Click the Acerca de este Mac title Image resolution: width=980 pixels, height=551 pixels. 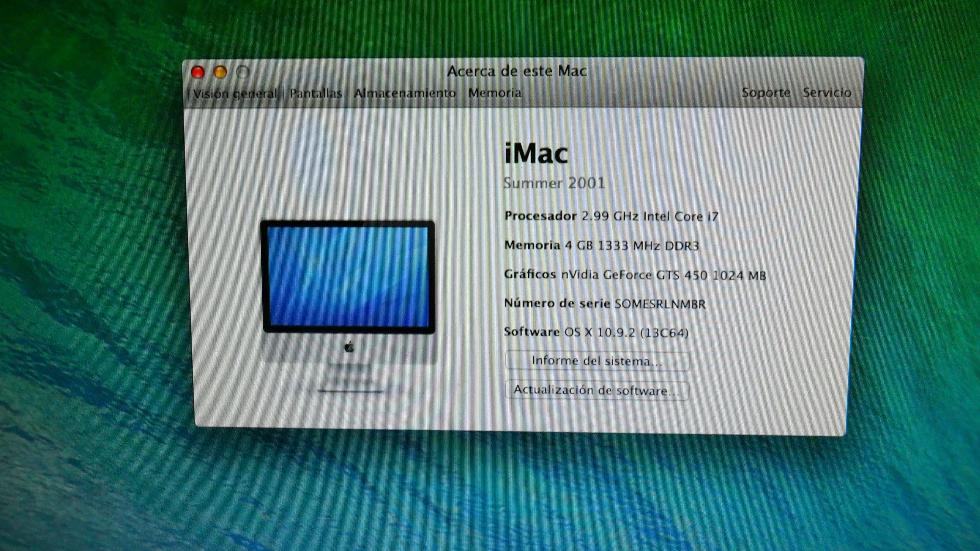517,71
